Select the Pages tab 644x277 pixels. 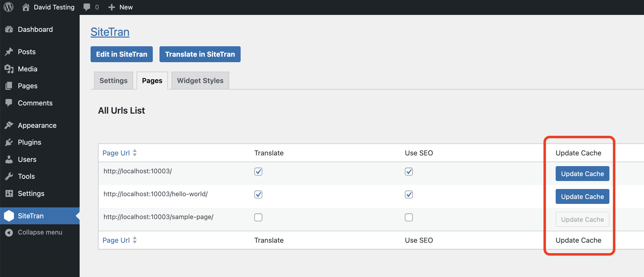pos(152,81)
